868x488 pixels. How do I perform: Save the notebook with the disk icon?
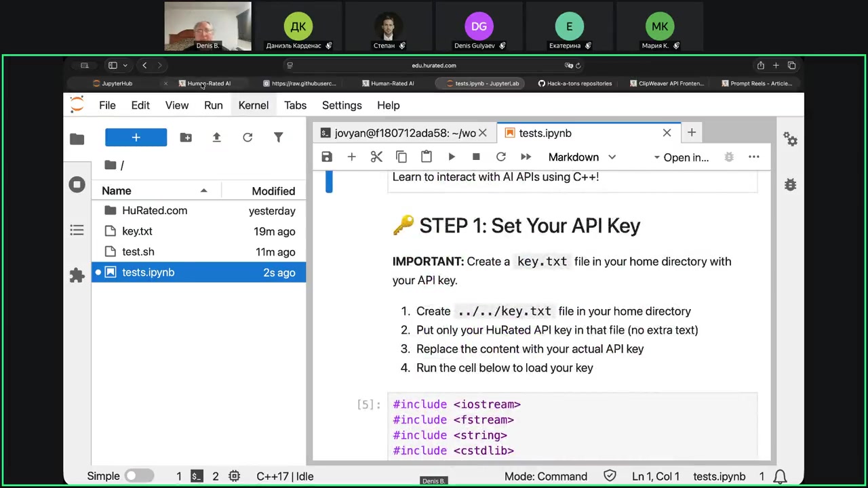tap(327, 157)
